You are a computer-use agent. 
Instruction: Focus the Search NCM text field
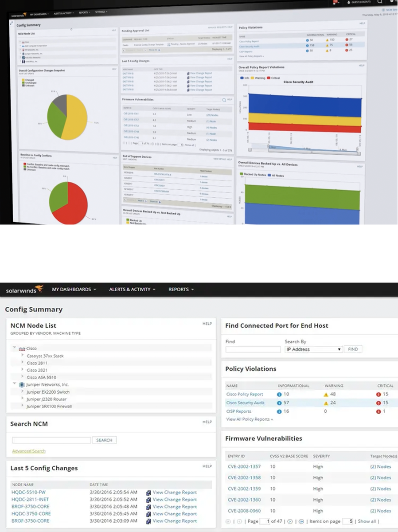coord(51,440)
